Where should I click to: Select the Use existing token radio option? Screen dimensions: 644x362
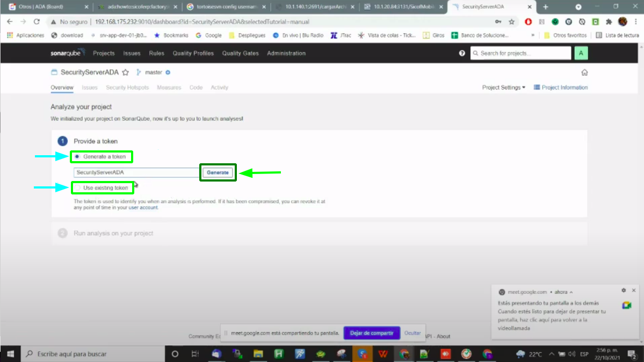77,188
